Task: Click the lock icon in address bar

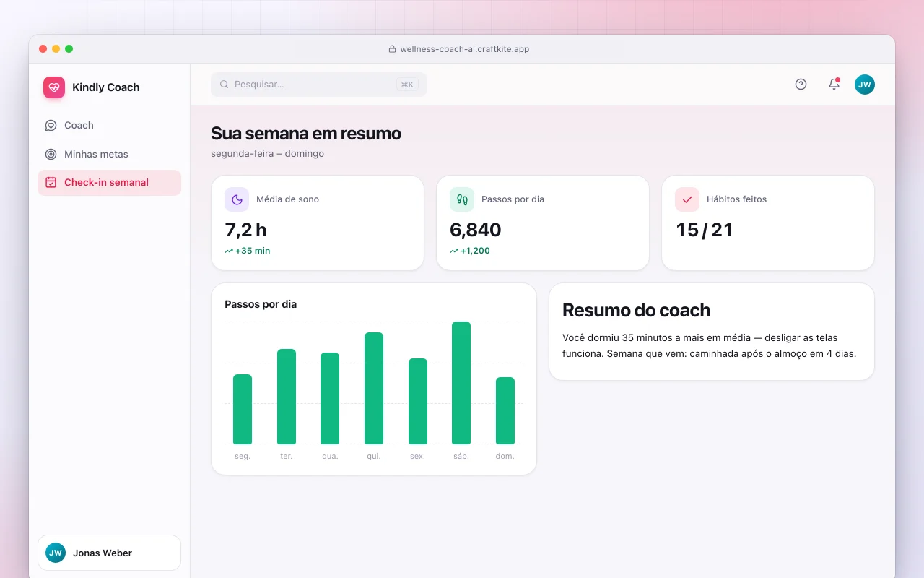Action: coord(393,49)
